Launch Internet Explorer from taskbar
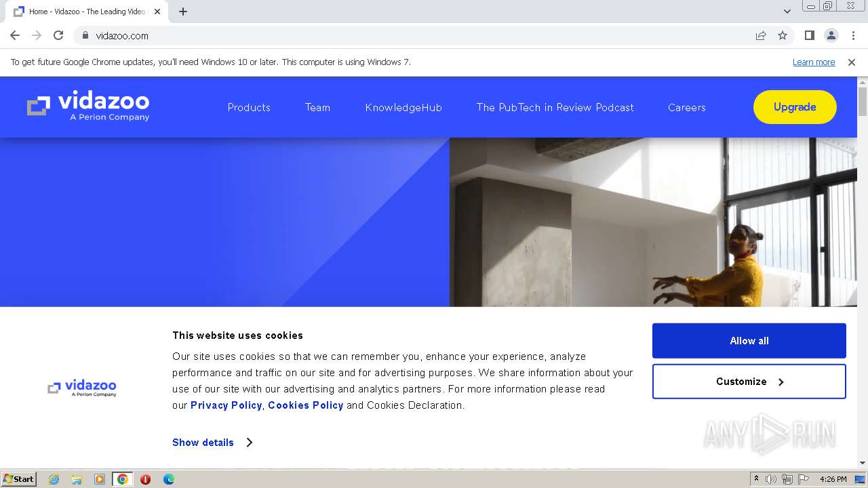The image size is (868, 488). 54,479
